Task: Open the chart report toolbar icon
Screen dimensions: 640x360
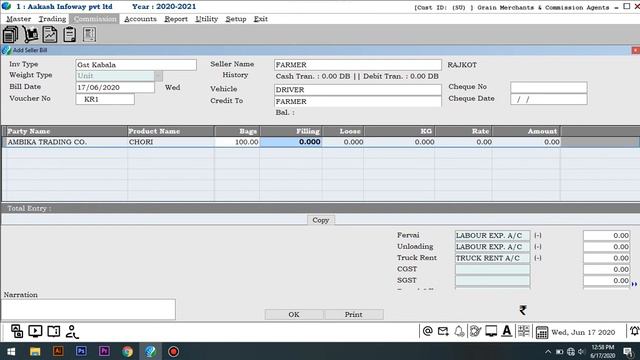Action: [50, 35]
